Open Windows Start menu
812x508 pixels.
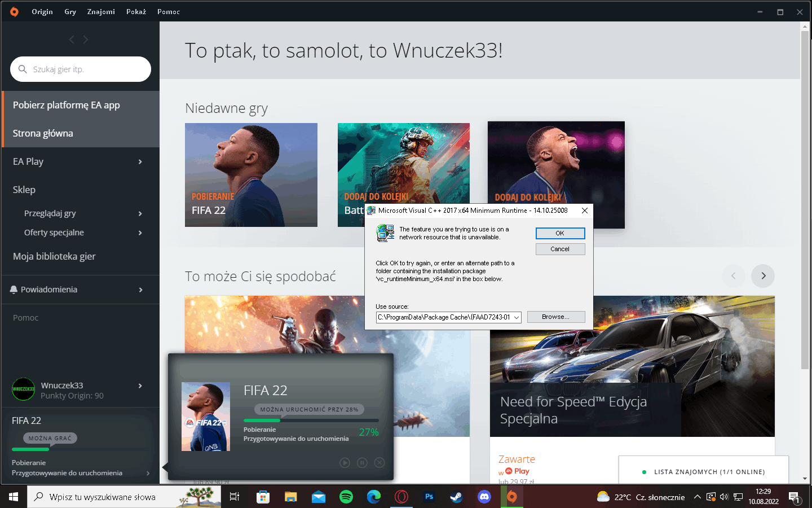coord(14,497)
